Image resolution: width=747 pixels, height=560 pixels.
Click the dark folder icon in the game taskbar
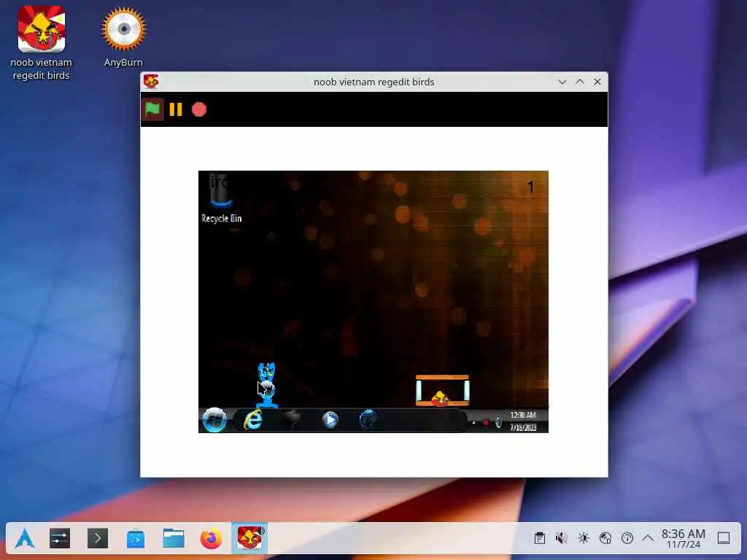click(x=291, y=419)
